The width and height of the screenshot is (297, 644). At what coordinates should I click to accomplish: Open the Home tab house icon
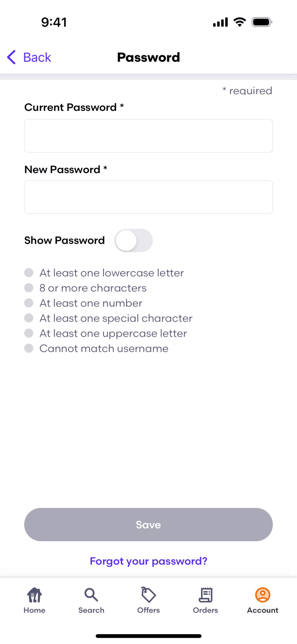point(35,595)
